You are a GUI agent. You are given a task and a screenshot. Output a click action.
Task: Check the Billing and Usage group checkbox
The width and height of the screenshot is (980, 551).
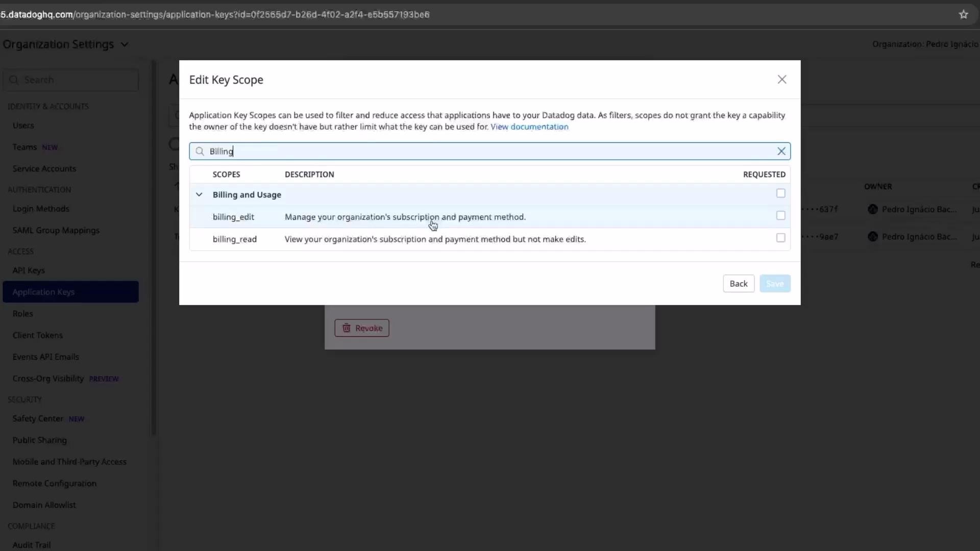[780, 193]
